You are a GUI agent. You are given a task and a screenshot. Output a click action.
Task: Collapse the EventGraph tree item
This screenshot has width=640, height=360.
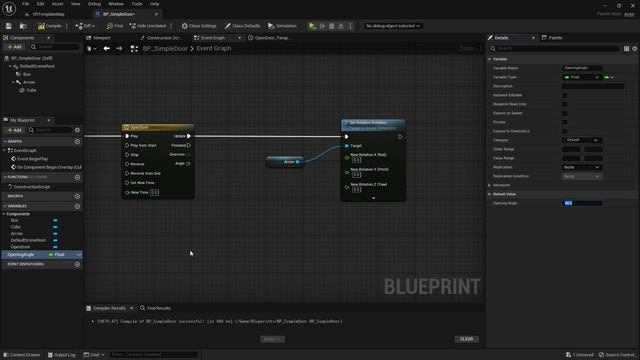click(x=4, y=150)
